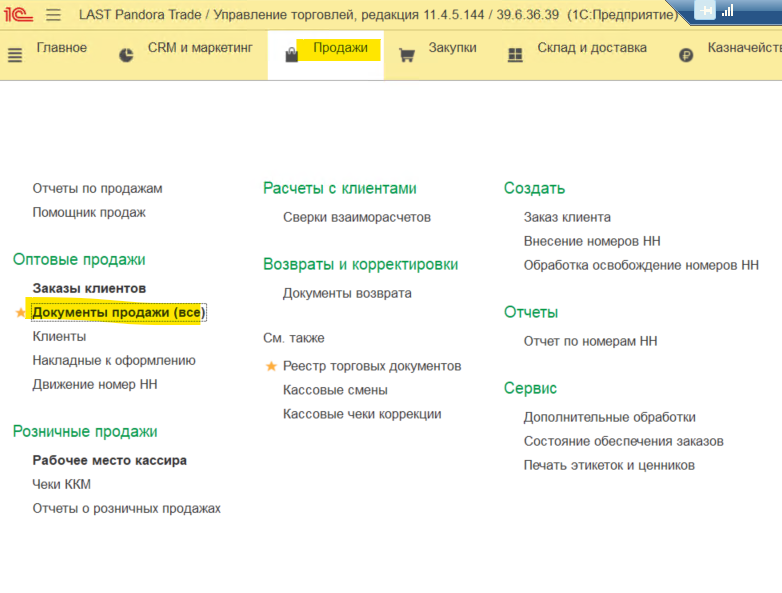Open the CRM и маркетинг section
This screenshot has width=782, height=593.
pyautogui.click(x=200, y=48)
